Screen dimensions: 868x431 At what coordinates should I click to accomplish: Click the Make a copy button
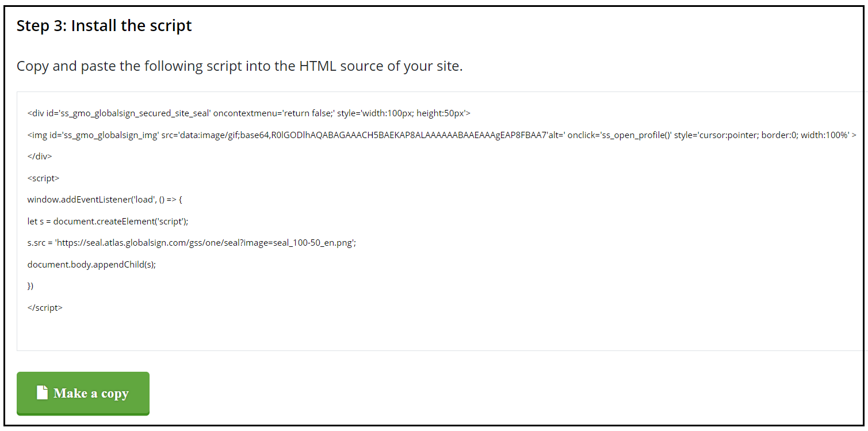(83, 393)
